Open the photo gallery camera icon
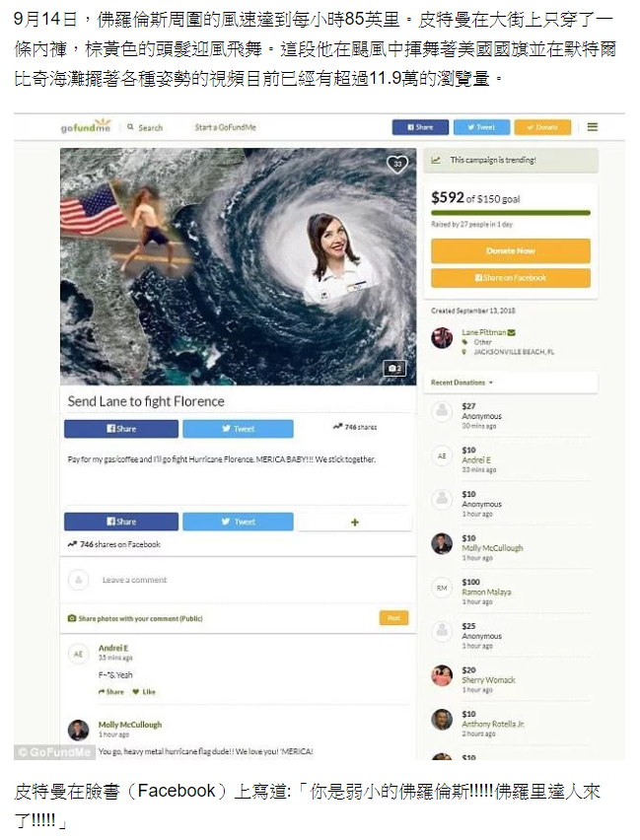 pos(394,368)
